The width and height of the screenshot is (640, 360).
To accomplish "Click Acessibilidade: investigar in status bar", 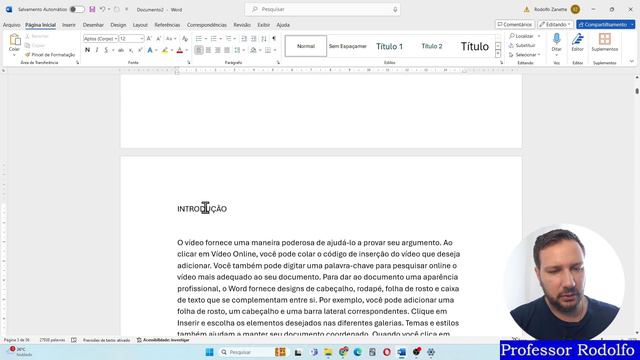I will 163,340.
